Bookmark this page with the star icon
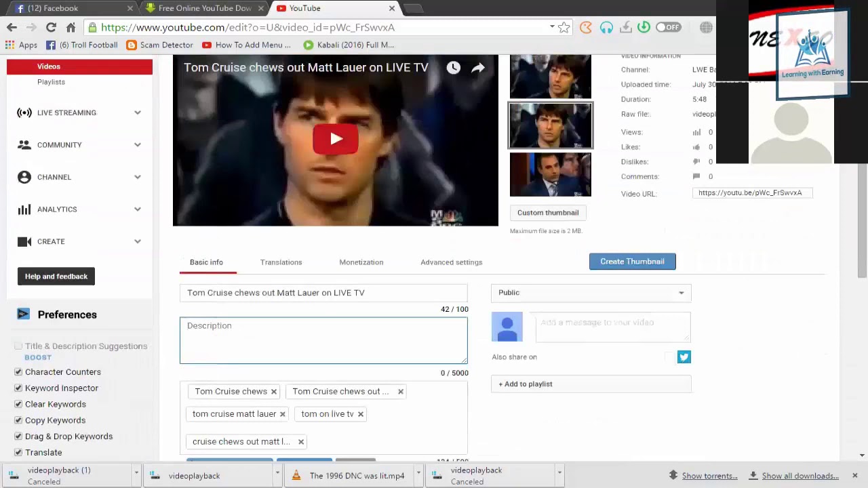868x488 pixels. click(564, 27)
